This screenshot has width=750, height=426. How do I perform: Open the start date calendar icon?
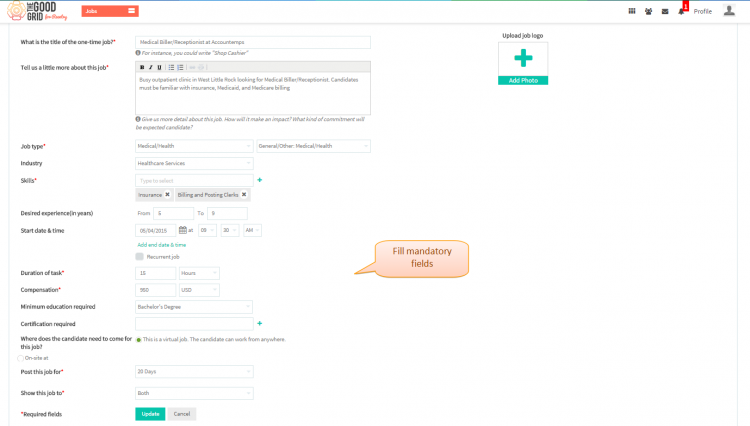[183, 230]
